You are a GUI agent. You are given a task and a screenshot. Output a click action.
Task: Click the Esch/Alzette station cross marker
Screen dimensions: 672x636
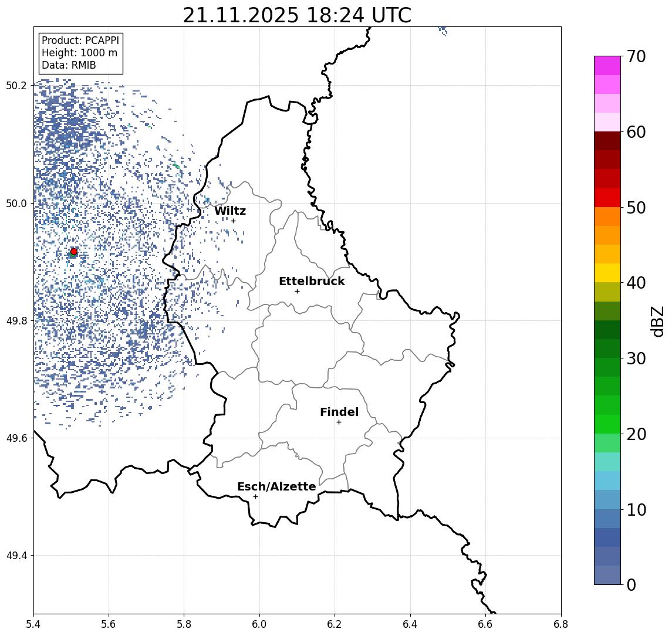pos(255,497)
